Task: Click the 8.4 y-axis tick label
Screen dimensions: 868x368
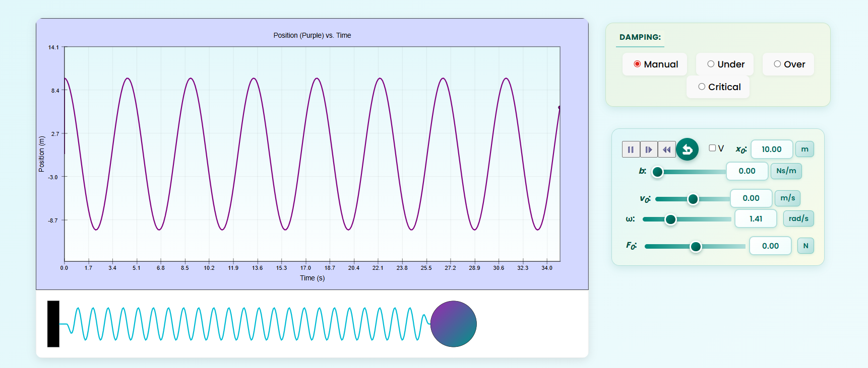Action: point(55,91)
